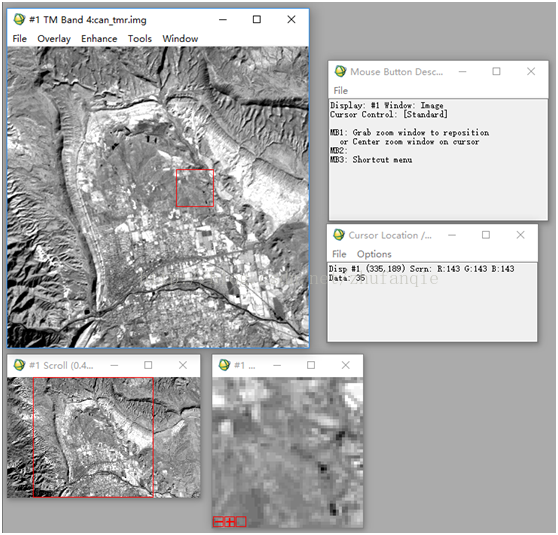Maximize the Zoom window

click(311, 365)
